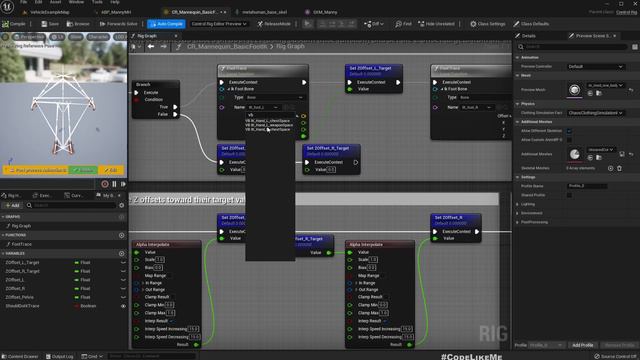The image size is (640, 360).
Task: Open the File menu
Action: coord(24,2)
